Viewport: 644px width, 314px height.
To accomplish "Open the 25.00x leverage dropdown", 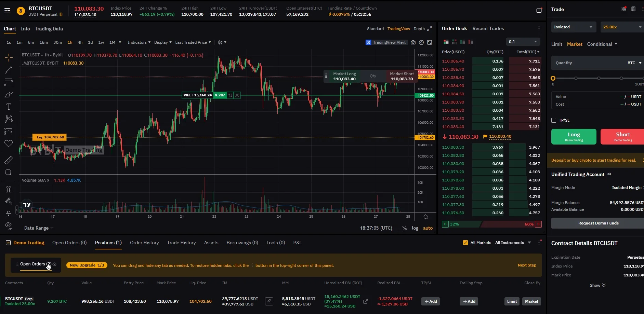I will [622, 27].
